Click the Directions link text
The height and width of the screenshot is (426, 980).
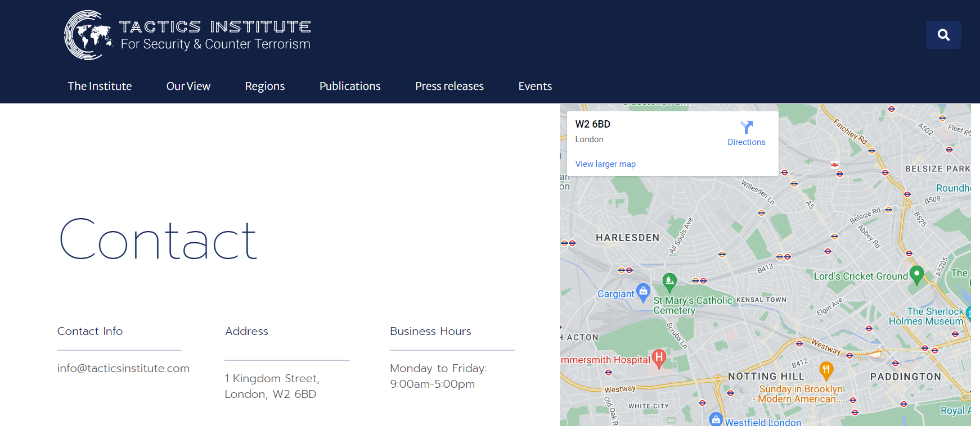(x=746, y=142)
